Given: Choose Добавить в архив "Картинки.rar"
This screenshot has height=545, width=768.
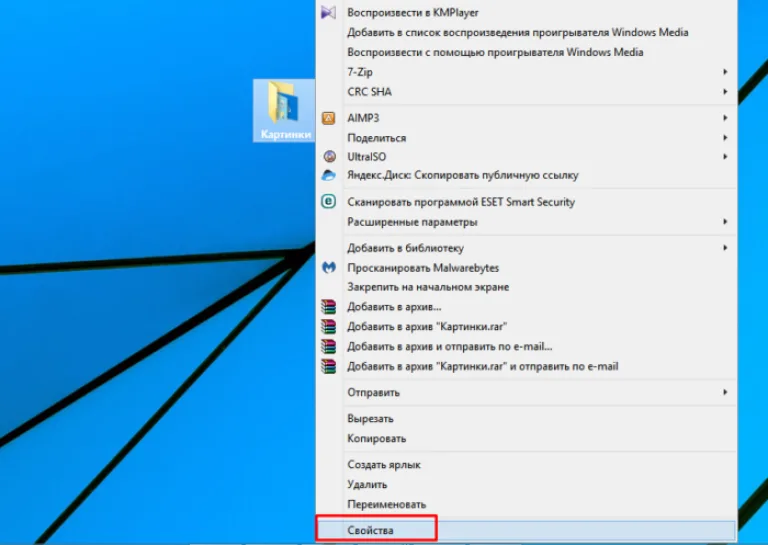Looking at the screenshot, I should tap(526, 327).
